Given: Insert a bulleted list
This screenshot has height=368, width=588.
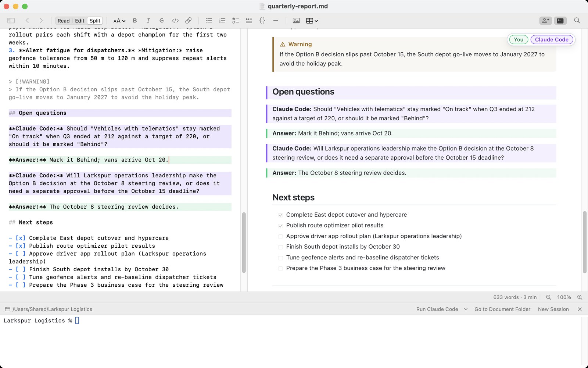Looking at the screenshot, I should coord(209,21).
